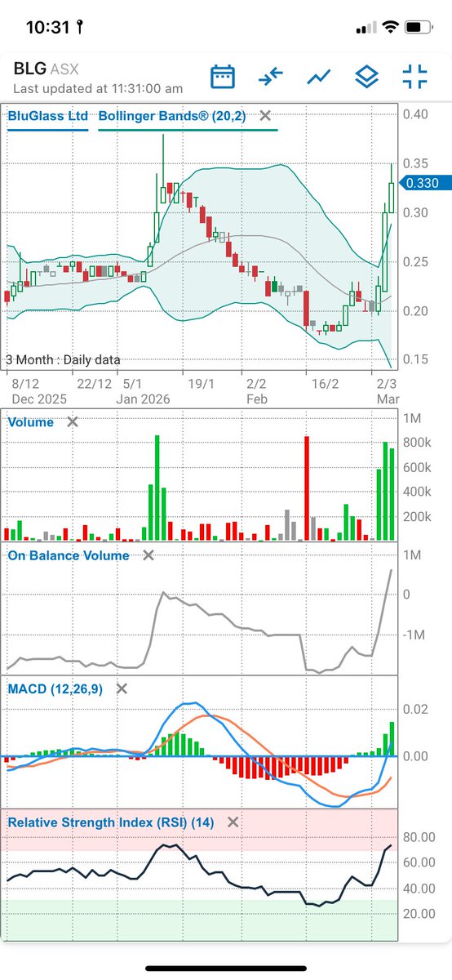Remove the Bollinger Bands indicator
The width and height of the screenshot is (452, 980).
265,116
